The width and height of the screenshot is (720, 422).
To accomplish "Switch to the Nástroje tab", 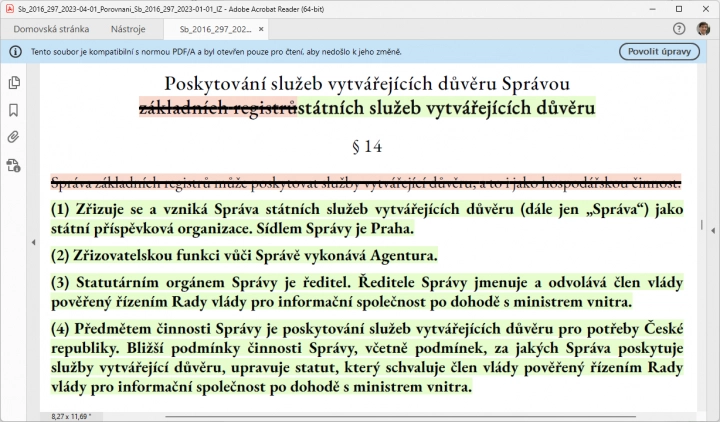I will [128, 29].
